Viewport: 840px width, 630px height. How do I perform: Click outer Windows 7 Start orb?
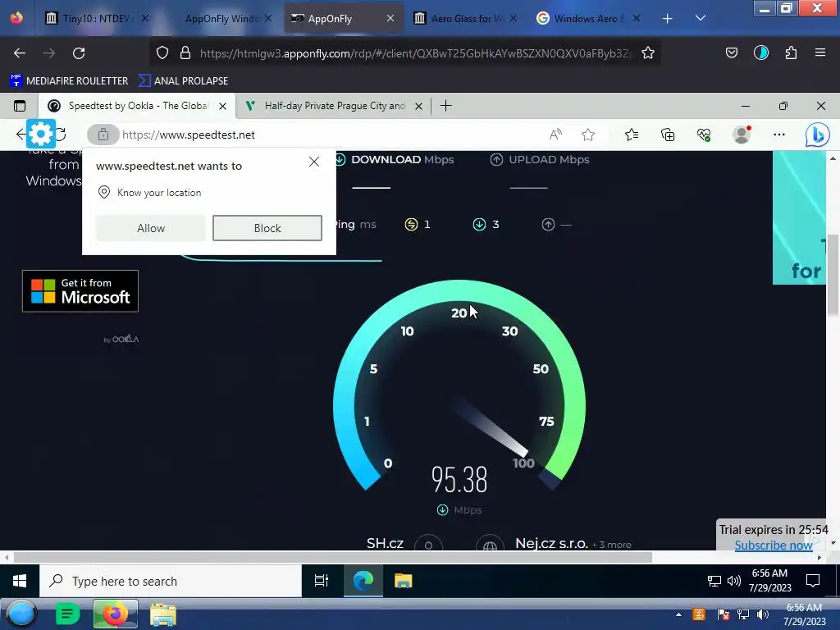(x=21, y=614)
